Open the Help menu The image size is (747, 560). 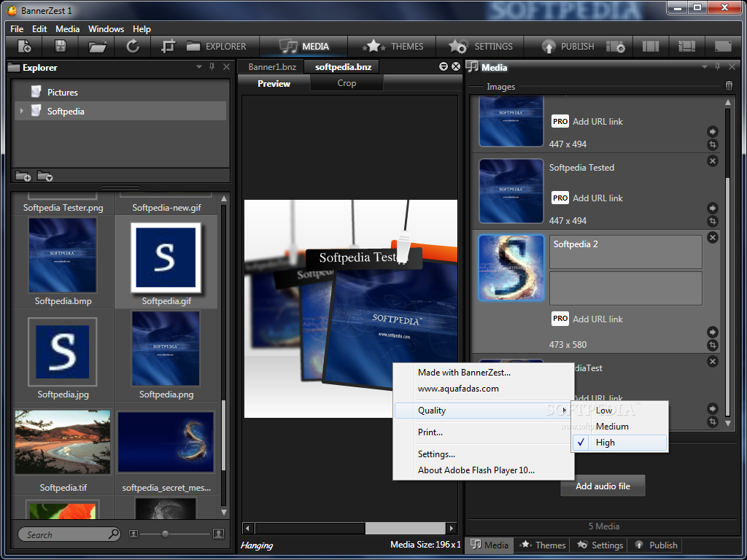142,28
